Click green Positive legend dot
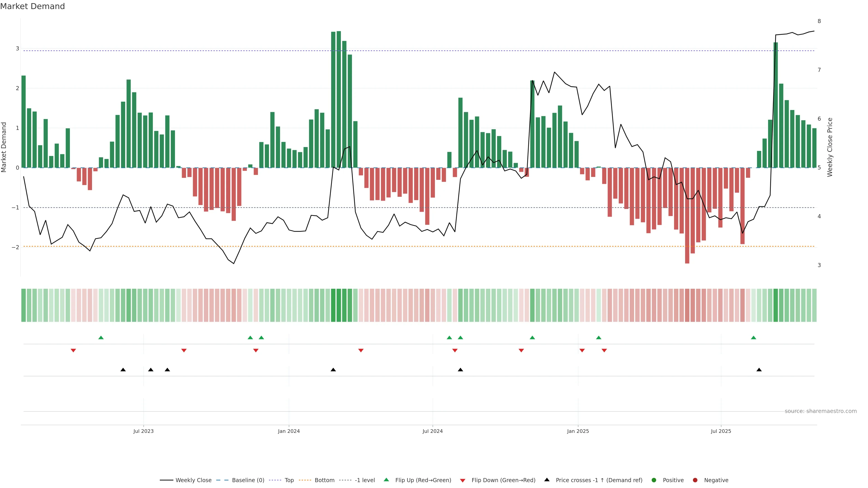 pyautogui.click(x=654, y=480)
